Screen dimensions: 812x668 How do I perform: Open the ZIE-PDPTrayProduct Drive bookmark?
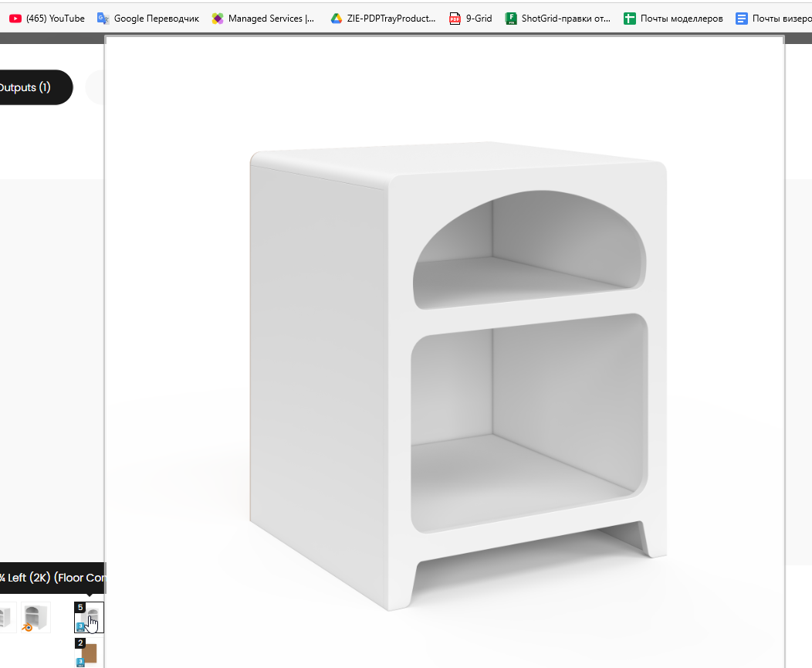383,19
